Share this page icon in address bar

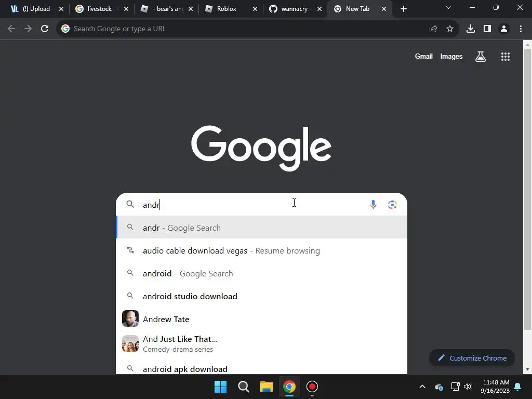coord(433,29)
